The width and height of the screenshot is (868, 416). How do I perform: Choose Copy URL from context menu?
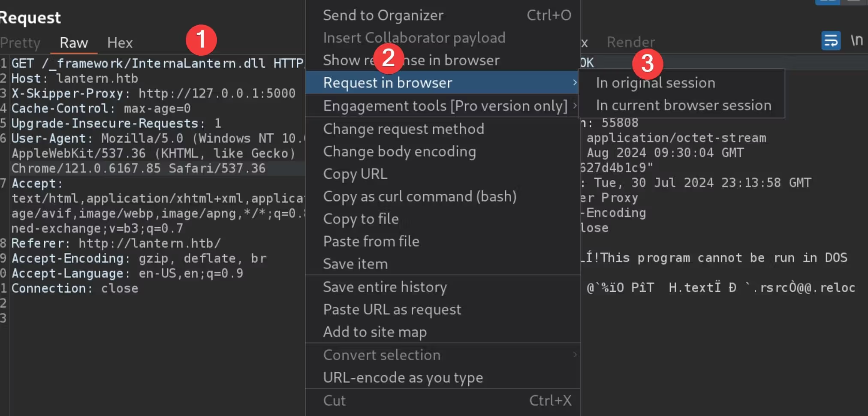355,174
